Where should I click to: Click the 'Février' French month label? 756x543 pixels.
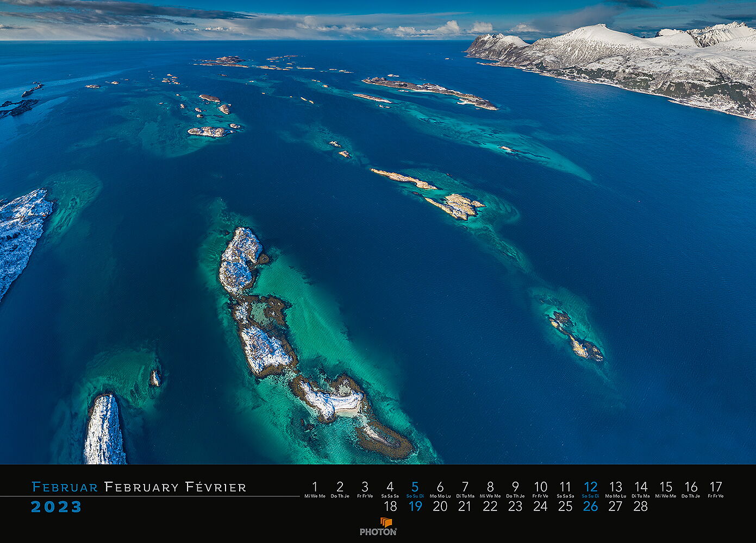click(x=216, y=487)
